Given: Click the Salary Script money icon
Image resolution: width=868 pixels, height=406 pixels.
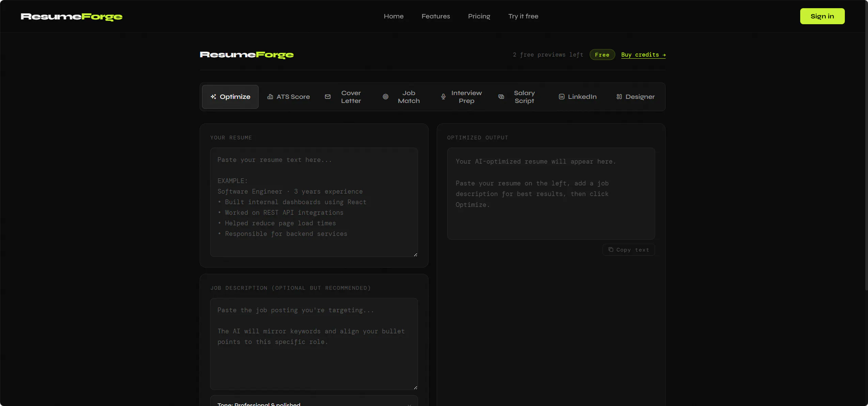Looking at the screenshot, I should click(501, 97).
